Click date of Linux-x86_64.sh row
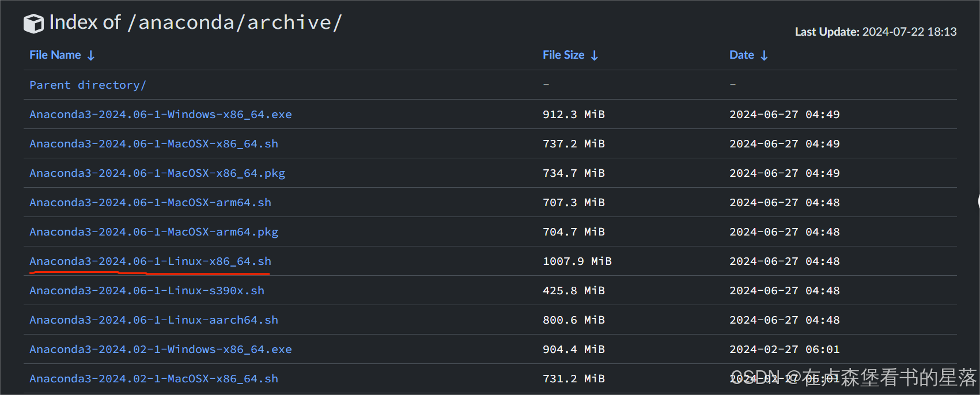 (785, 261)
